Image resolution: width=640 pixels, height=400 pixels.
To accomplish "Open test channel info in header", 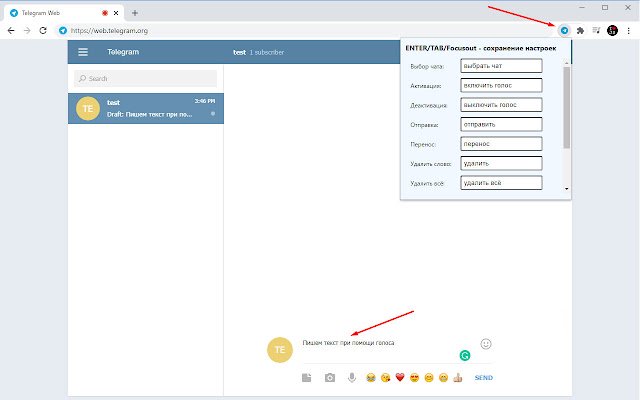I will [258, 52].
